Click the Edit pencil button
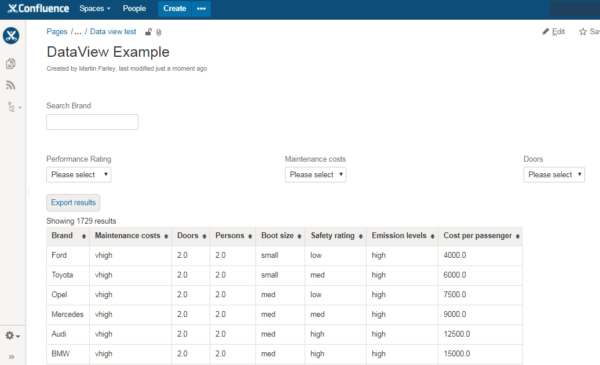 pos(553,32)
